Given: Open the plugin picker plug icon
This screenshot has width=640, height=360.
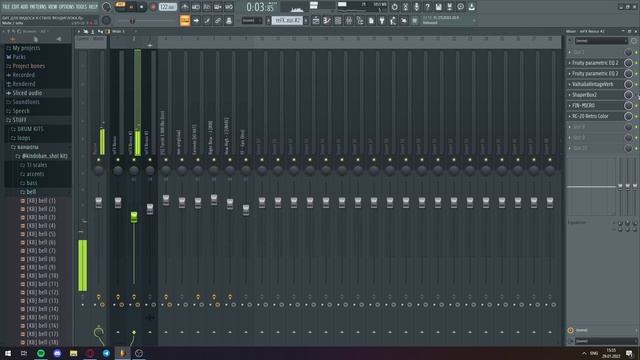Looking at the screenshot, I should tap(382, 20).
